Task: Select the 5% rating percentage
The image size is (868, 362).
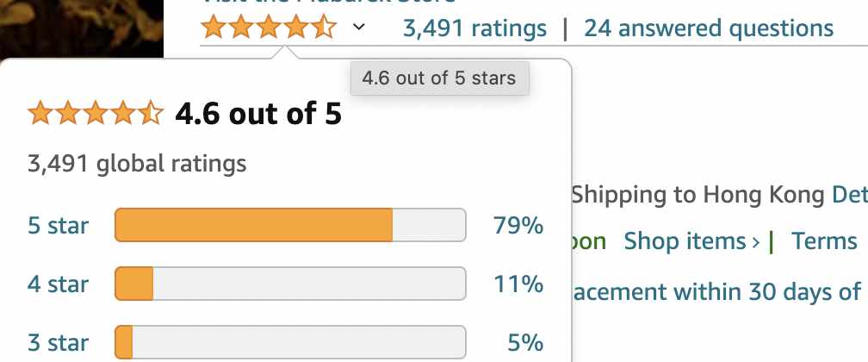Action: click(525, 343)
